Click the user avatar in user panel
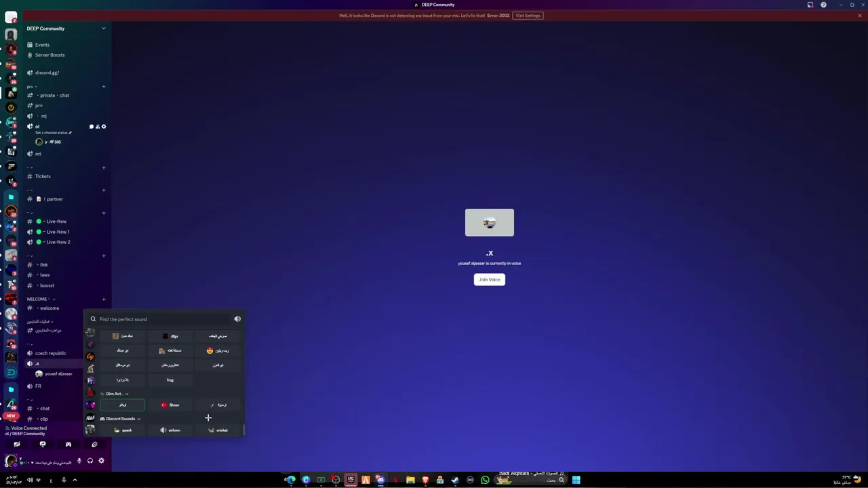This screenshot has height=488, width=868. [x=10, y=461]
